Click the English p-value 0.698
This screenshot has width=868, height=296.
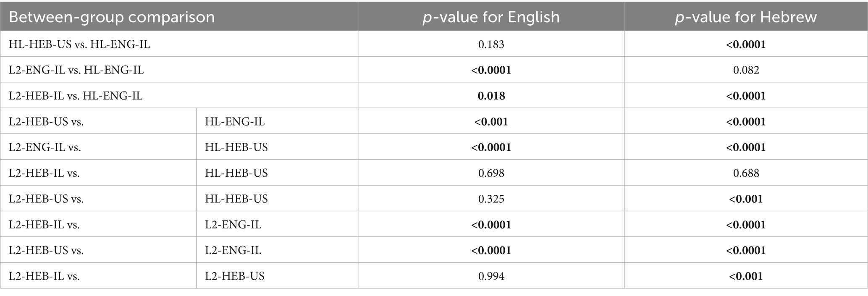pyautogui.click(x=491, y=173)
